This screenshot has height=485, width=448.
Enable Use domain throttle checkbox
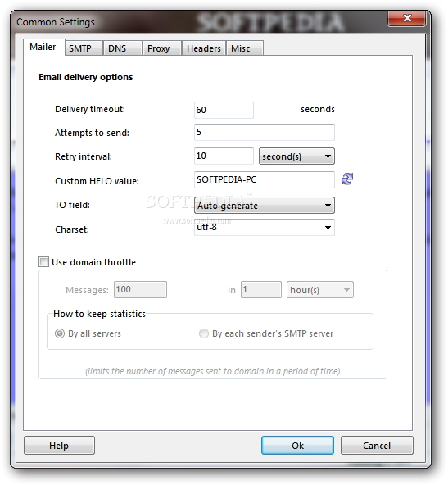click(x=43, y=261)
